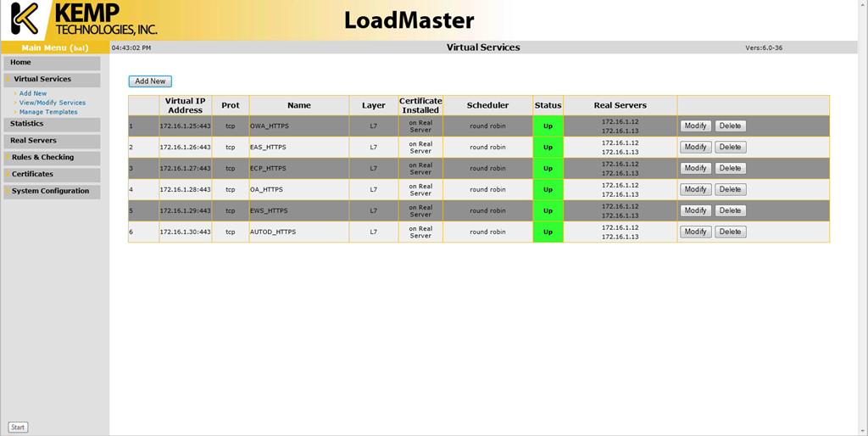Click the EWS_HTTPS name cell
Screen dimensions: 868x436
(299, 210)
